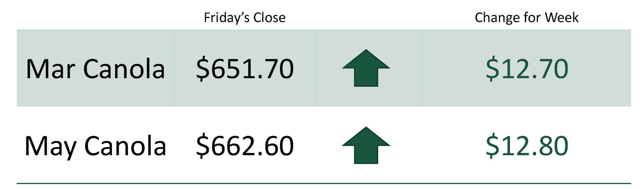Click the green divider line below table
The height and width of the screenshot is (189, 644).
click(324, 183)
